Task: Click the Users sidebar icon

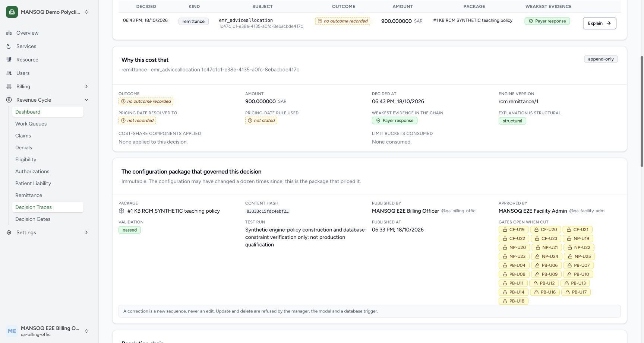Action: click(x=9, y=73)
